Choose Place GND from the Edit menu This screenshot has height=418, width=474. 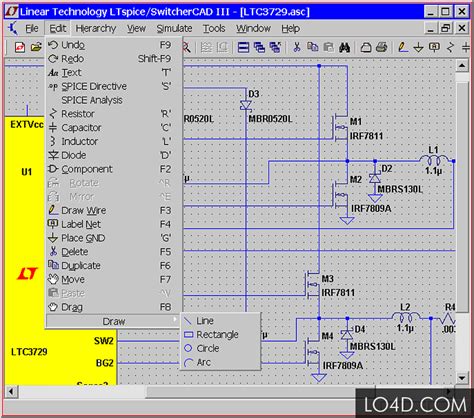tap(113, 238)
